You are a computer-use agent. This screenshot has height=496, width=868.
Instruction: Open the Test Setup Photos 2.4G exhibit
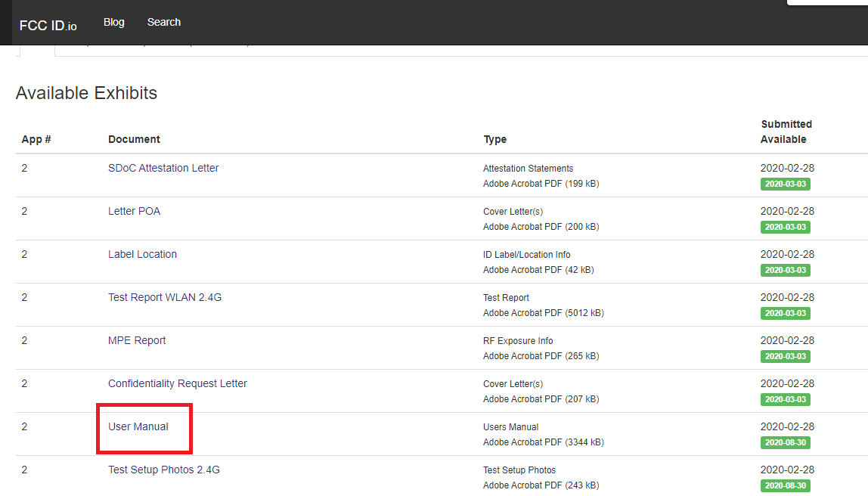[164, 470]
